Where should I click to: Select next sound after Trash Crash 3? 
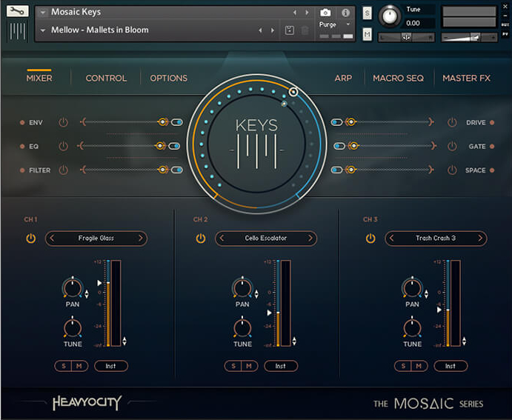[x=480, y=239]
